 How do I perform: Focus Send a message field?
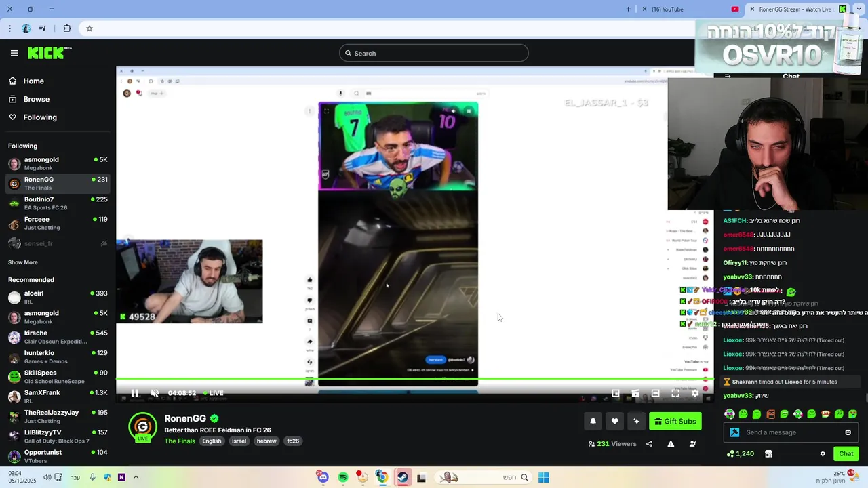pyautogui.click(x=790, y=432)
